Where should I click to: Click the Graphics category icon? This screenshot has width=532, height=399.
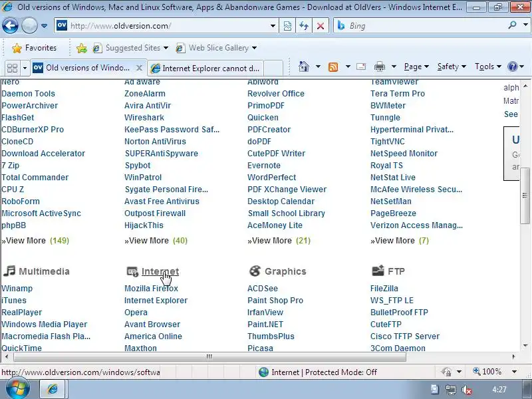(x=255, y=271)
